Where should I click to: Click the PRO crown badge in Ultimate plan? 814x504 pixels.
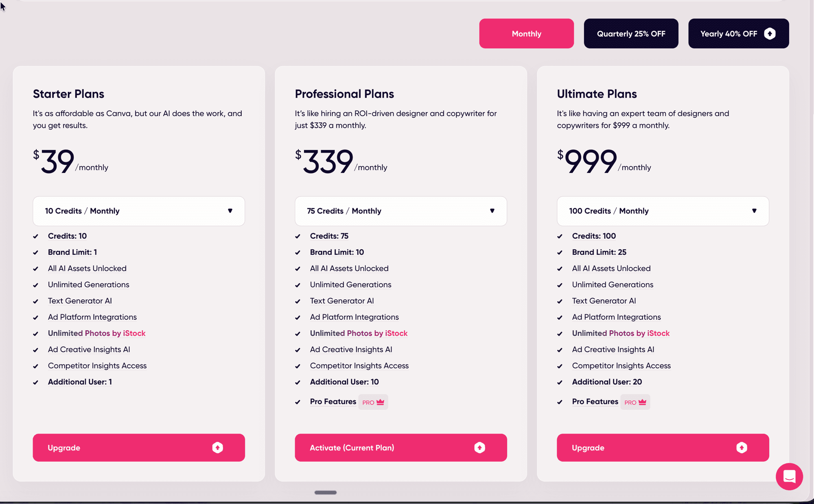point(635,402)
